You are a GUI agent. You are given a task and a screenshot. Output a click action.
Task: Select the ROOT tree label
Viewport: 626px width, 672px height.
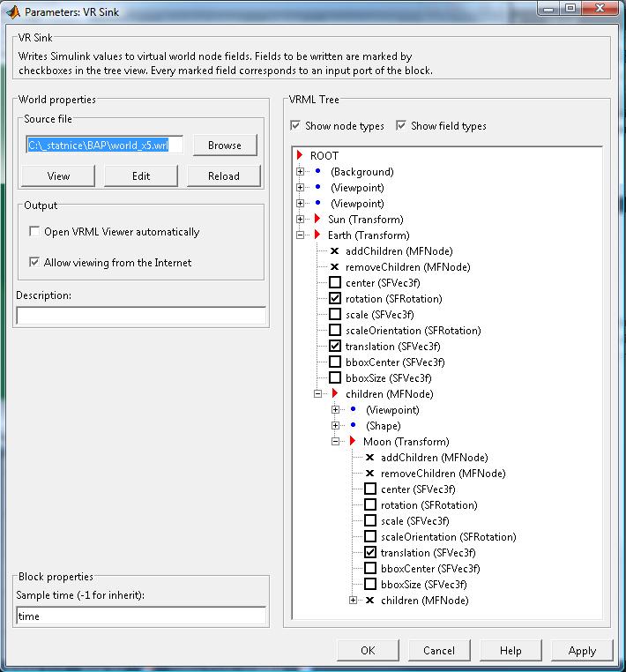tap(324, 155)
